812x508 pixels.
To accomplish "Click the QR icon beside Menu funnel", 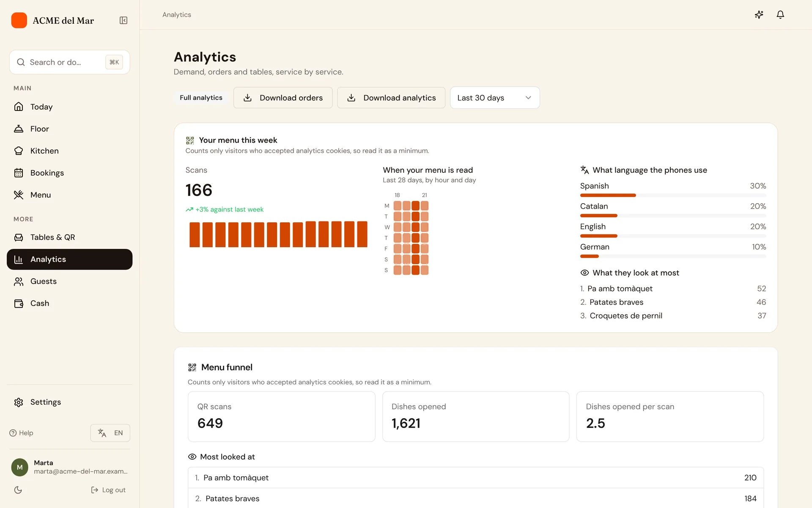I will (192, 367).
